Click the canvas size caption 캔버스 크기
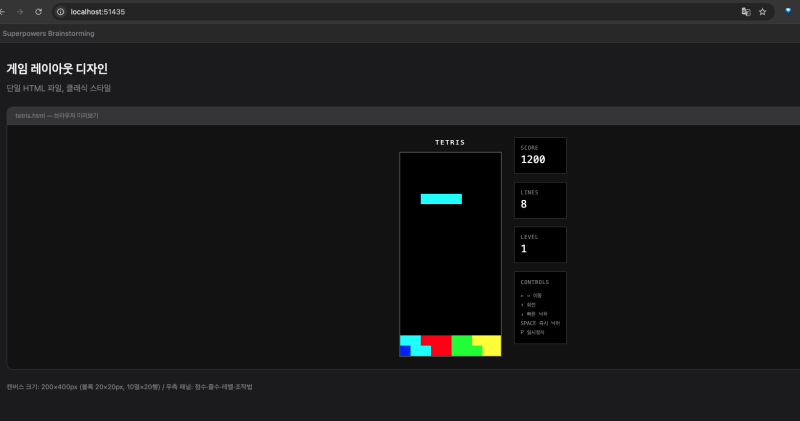Image resolution: width=800 pixels, height=421 pixels. click(129, 387)
